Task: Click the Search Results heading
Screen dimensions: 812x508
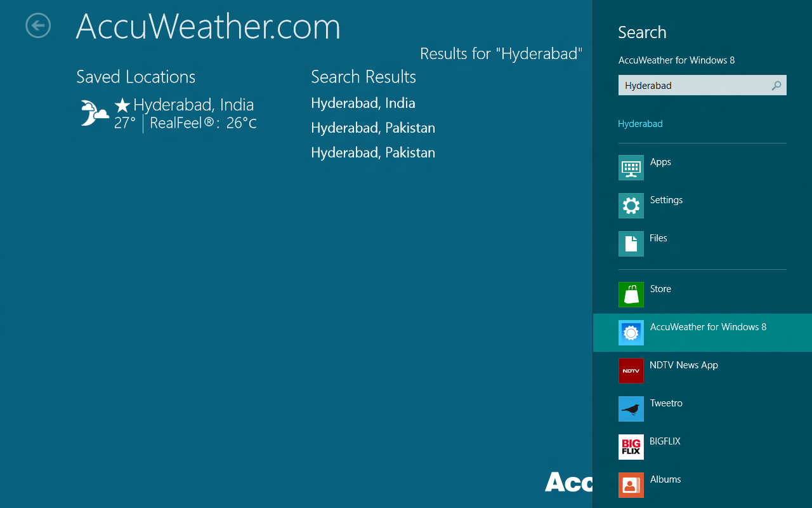Action: [363, 77]
